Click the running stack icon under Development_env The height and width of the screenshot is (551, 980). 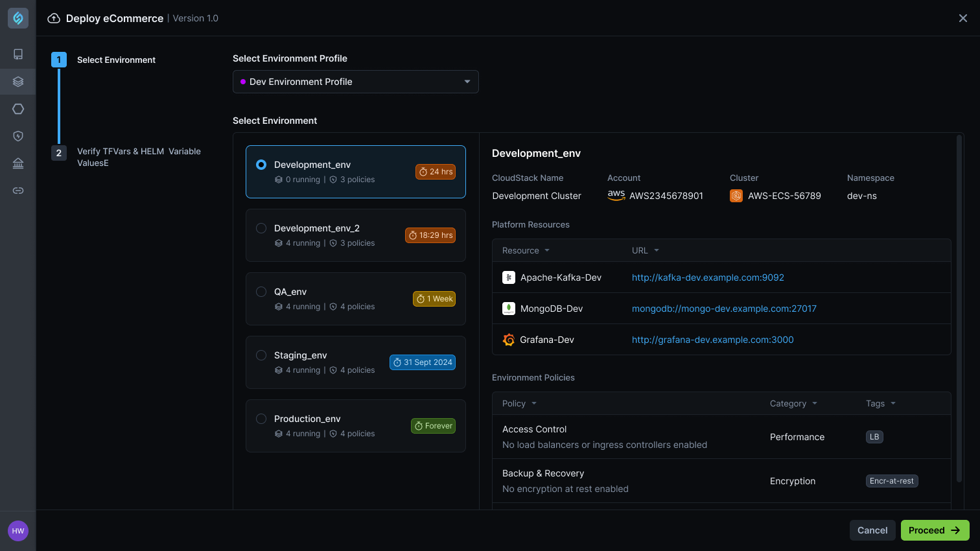pos(279,180)
